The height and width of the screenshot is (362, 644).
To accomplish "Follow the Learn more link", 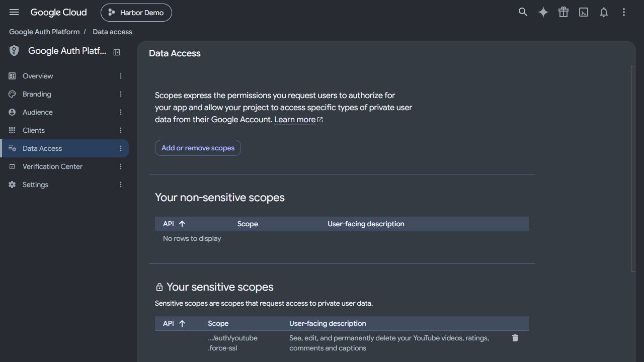I will (298, 120).
